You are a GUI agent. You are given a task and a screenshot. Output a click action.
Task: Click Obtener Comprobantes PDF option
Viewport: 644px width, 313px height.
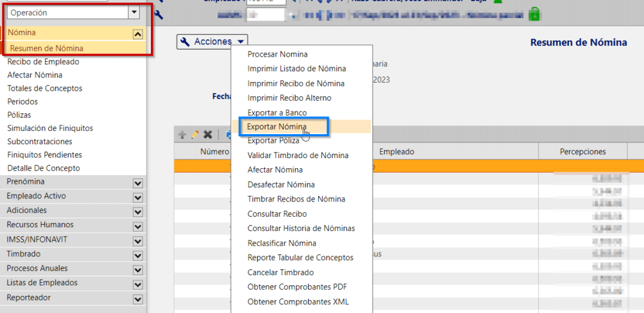click(297, 287)
